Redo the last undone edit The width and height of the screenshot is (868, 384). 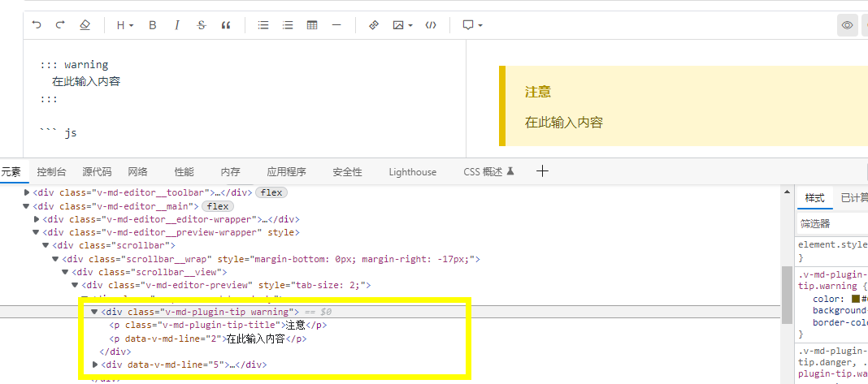(x=60, y=25)
